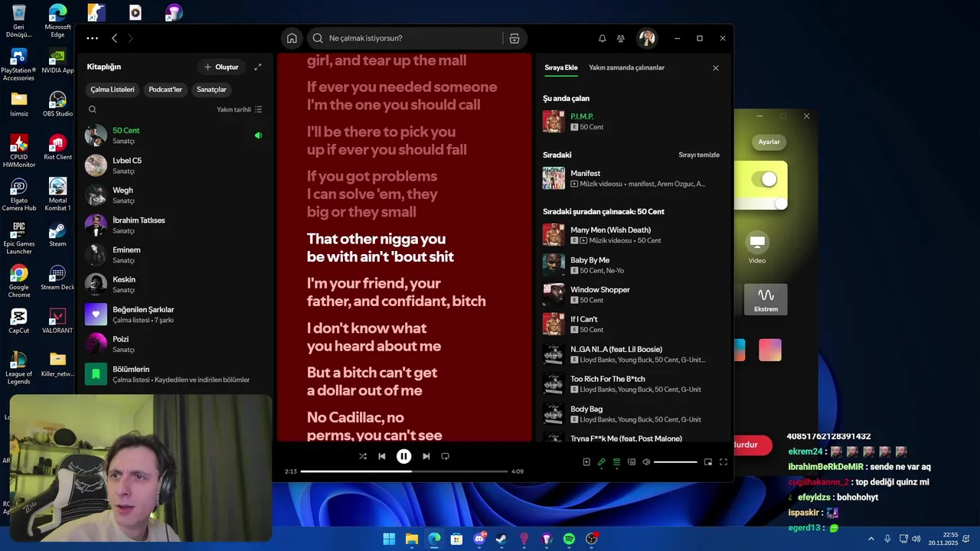Viewport: 980px width, 551px height.
Task: Open OBS Studio from the taskbar
Action: coord(591,539)
